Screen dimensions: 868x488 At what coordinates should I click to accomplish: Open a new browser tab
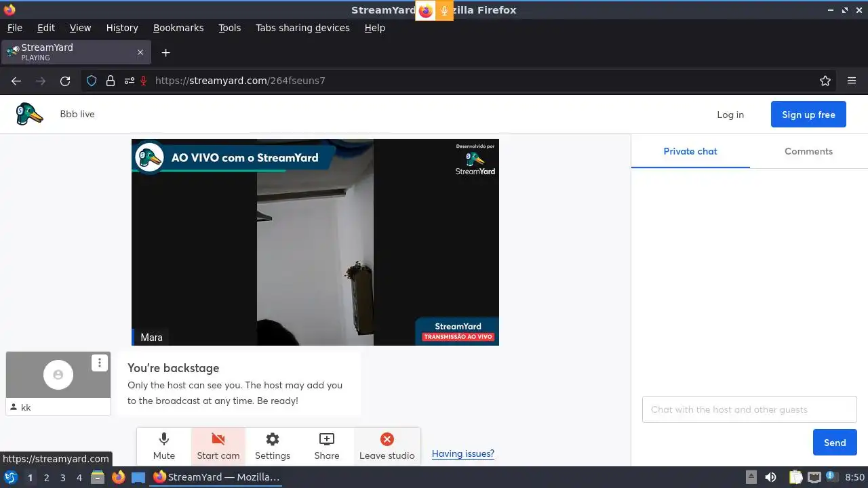165,52
